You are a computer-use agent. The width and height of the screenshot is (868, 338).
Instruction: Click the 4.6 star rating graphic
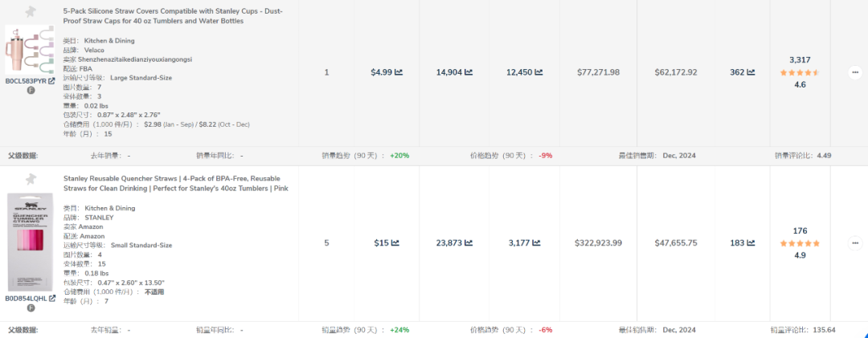[800, 72]
